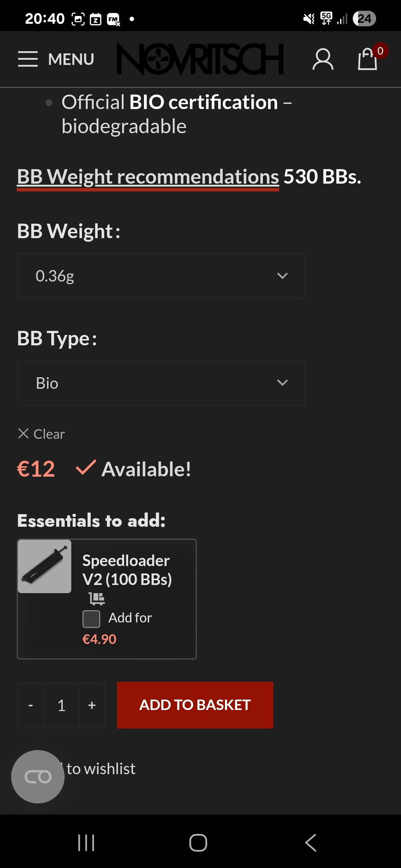Clear the selected product options

tap(41, 434)
